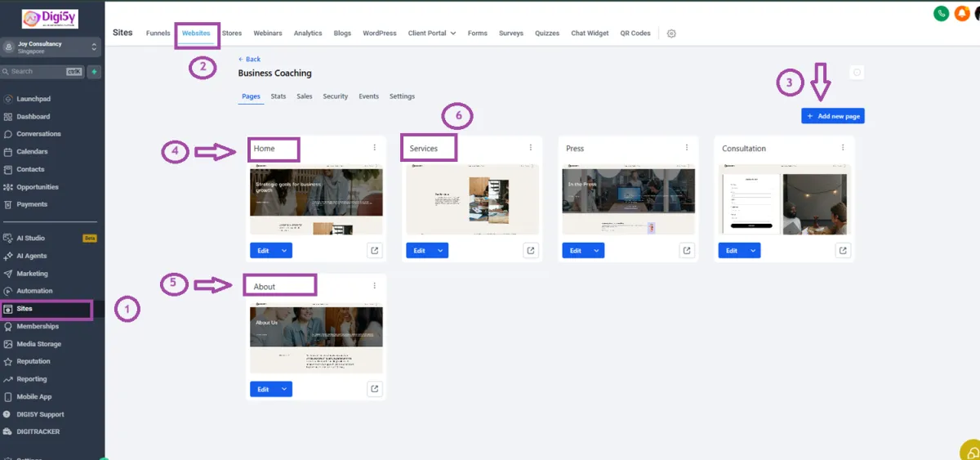Expand Home page Edit dropdown arrow
This screenshot has height=460, width=980.
(283, 251)
